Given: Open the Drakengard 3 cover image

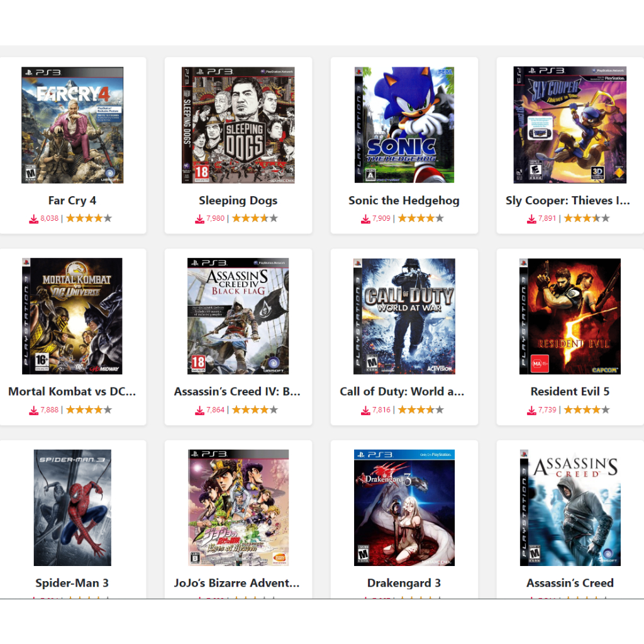Looking at the screenshot, I should pos(404,508).
